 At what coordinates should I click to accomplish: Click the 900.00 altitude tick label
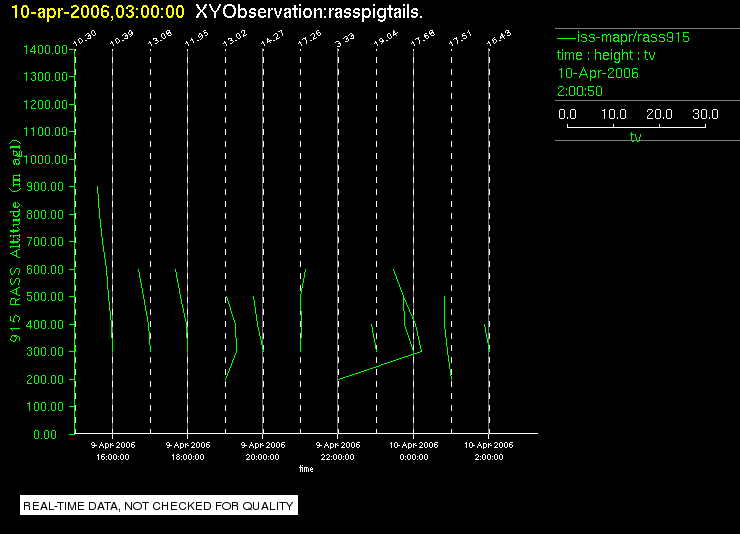pos(45,187)
